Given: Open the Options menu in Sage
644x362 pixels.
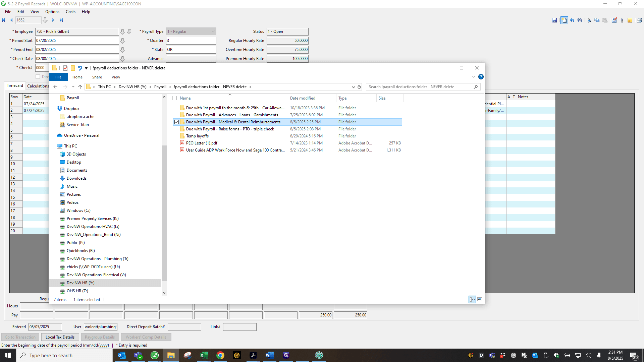Looking at the screenshot, I should tap(52, 12).
